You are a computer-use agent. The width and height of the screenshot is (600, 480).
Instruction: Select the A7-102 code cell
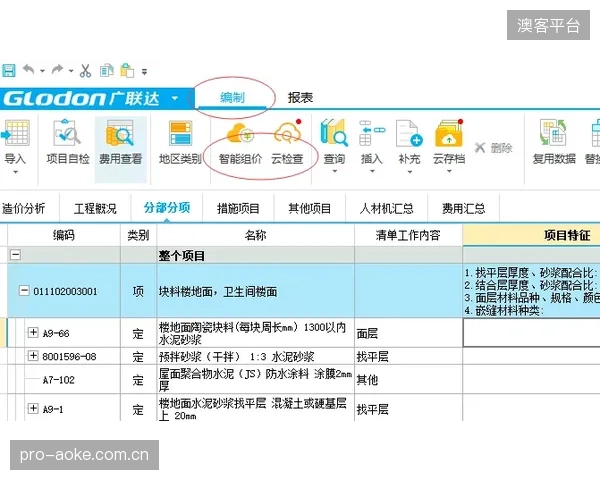pyautogui.click(x=59, y=380)
